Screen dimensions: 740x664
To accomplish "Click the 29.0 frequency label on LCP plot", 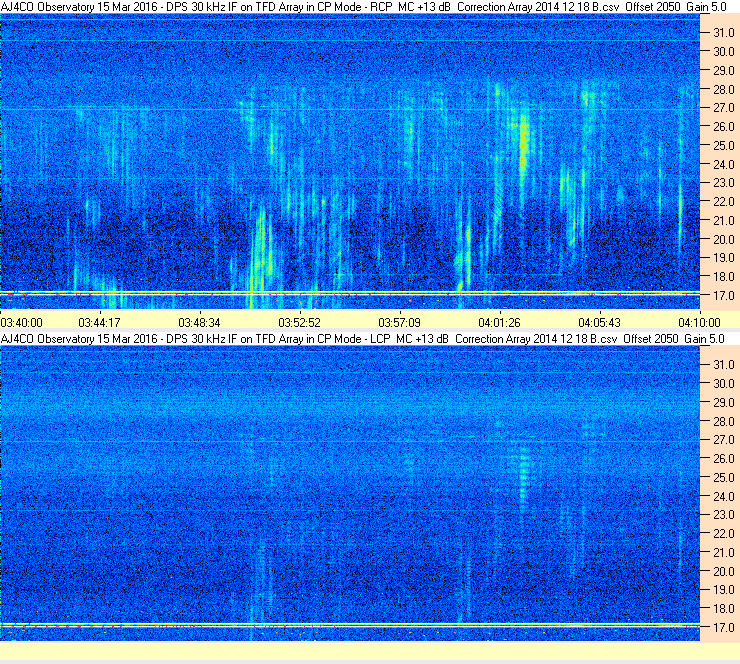I will click(724, 403).
